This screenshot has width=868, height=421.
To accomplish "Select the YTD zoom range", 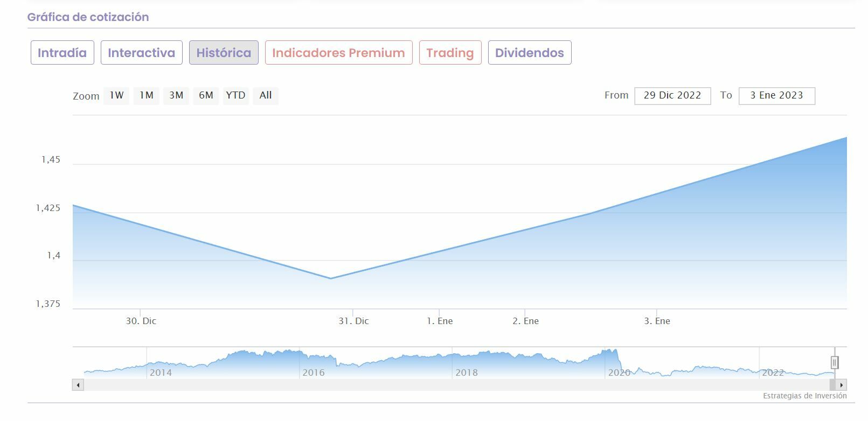I will click(235, 95).
